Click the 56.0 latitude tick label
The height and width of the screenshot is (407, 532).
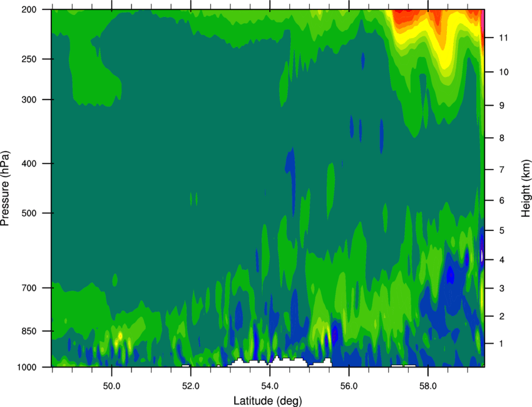coord(349,386)
